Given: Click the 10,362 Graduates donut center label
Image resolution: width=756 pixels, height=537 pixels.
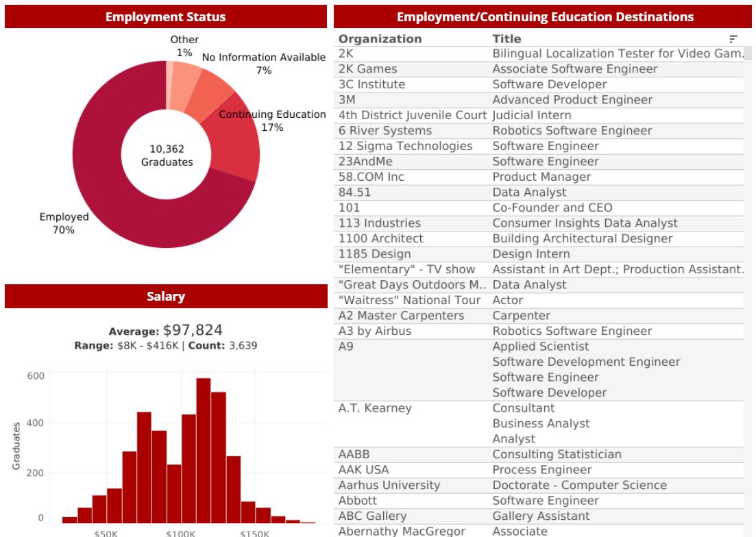Looking at the screenshot, I should click(167, 155).
